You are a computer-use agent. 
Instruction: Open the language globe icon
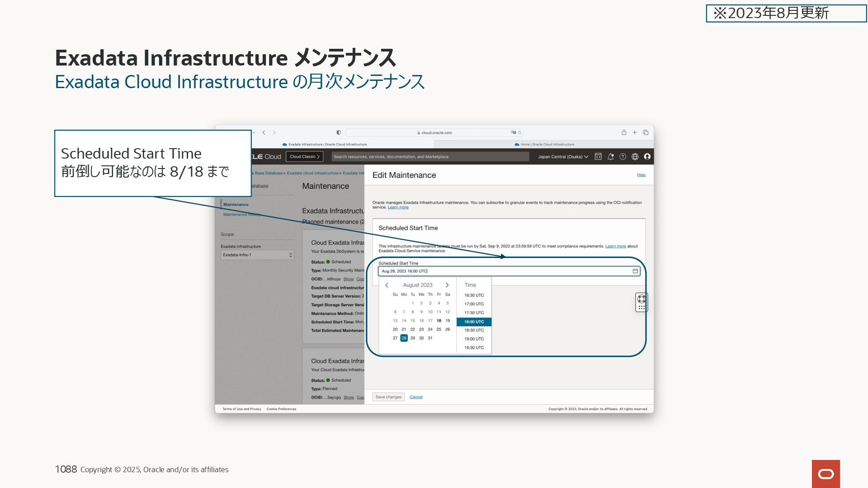point(635,157)
